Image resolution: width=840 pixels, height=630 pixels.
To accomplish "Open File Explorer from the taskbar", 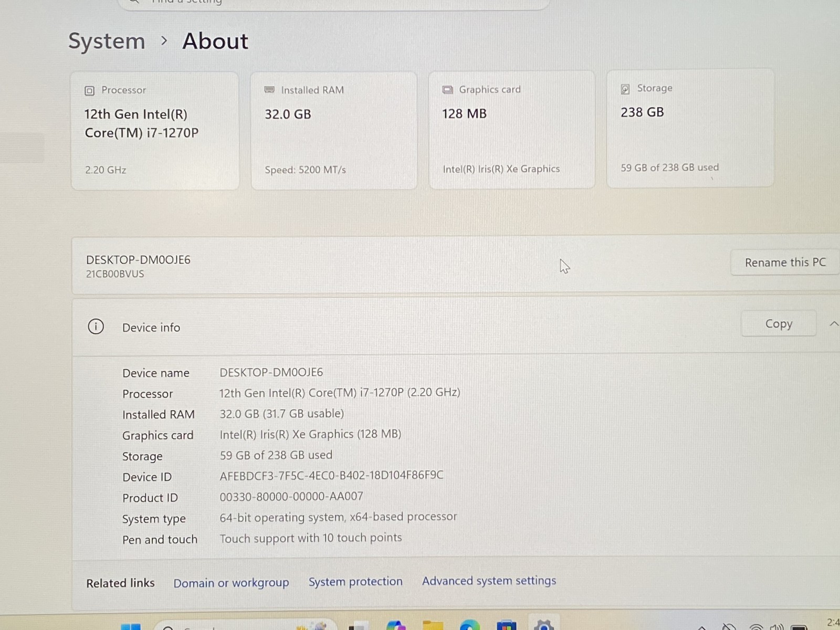I will coord(433,625).
